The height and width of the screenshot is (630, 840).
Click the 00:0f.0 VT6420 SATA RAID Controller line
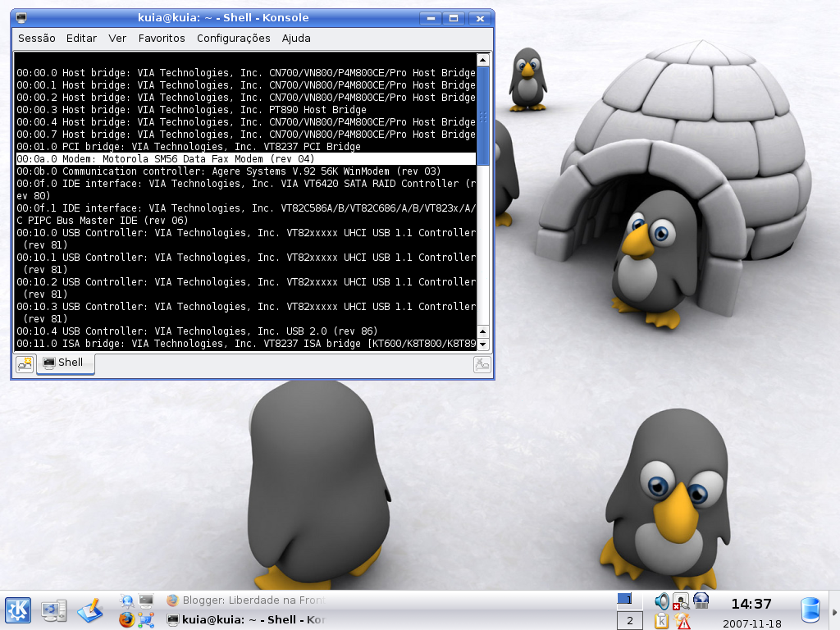(x=246, y=189)
